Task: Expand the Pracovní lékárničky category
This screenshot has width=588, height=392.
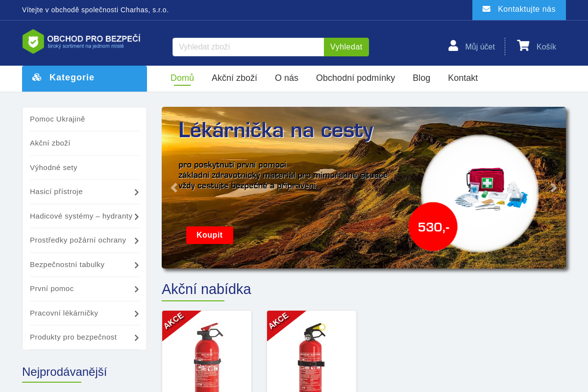Action: pos(137,313)
